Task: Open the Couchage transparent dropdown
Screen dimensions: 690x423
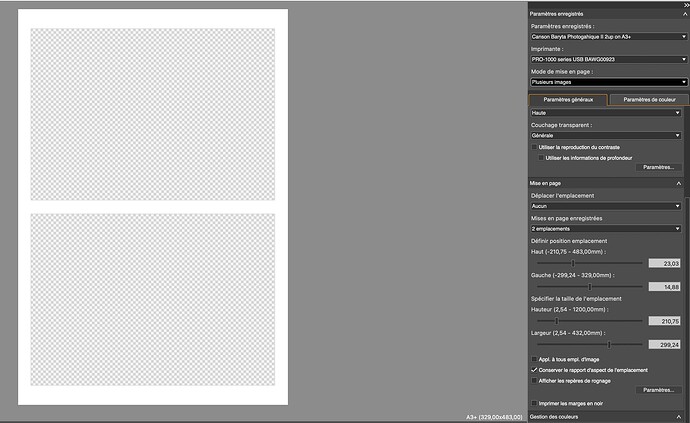Action: pos(607,135)
